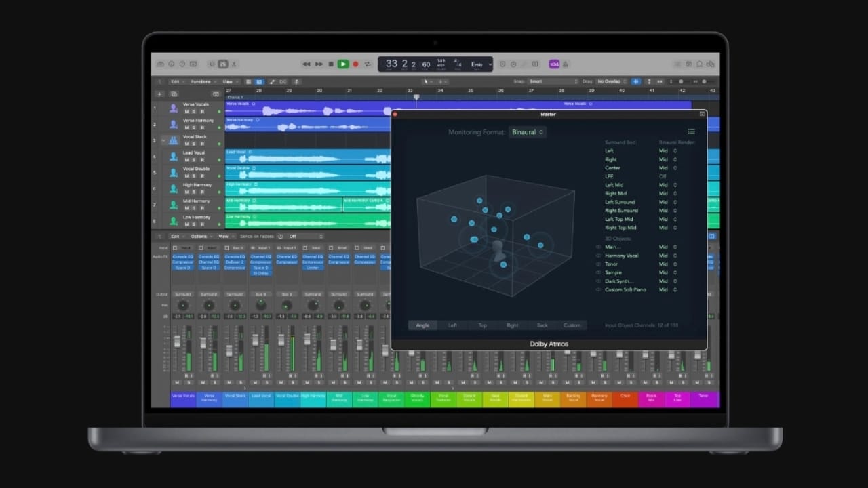Open the tracks area Edit menu
The height and width of the screenshot is (488, 868).
pyautogui.click(x=177, y=82)
